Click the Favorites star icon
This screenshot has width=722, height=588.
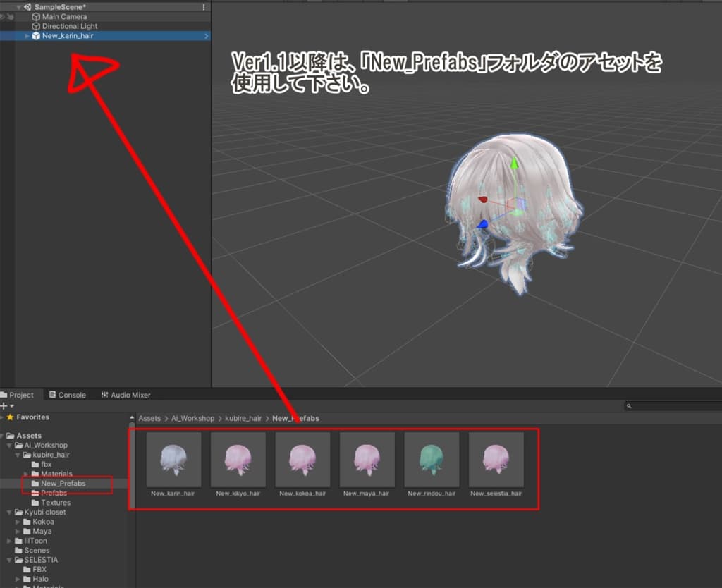click(10, 417)
